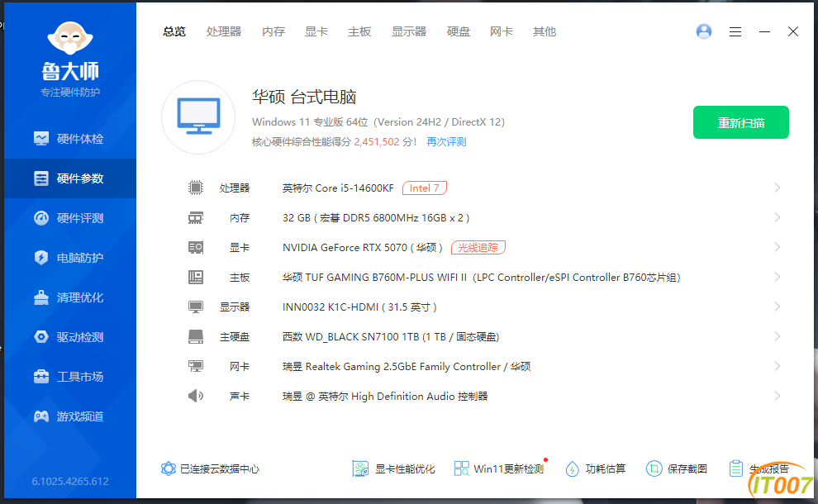Expand the 网卡 row chevron

click(777, 366)
